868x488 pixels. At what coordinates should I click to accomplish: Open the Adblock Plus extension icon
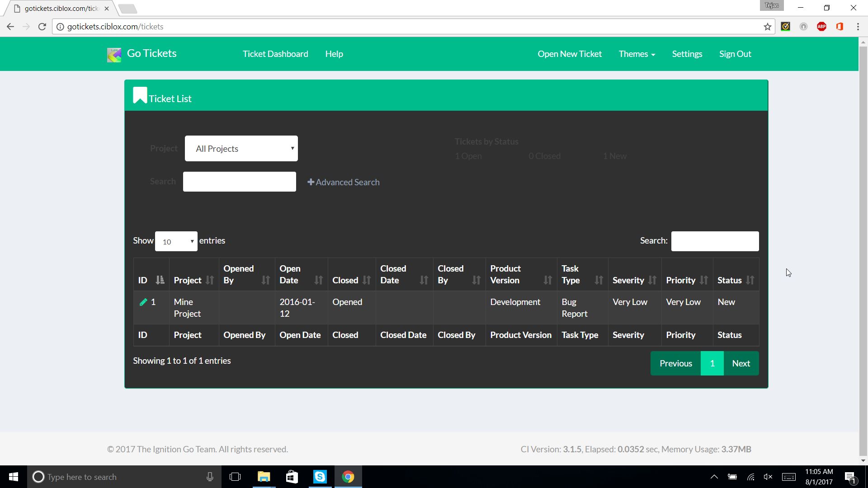point(821,27)
